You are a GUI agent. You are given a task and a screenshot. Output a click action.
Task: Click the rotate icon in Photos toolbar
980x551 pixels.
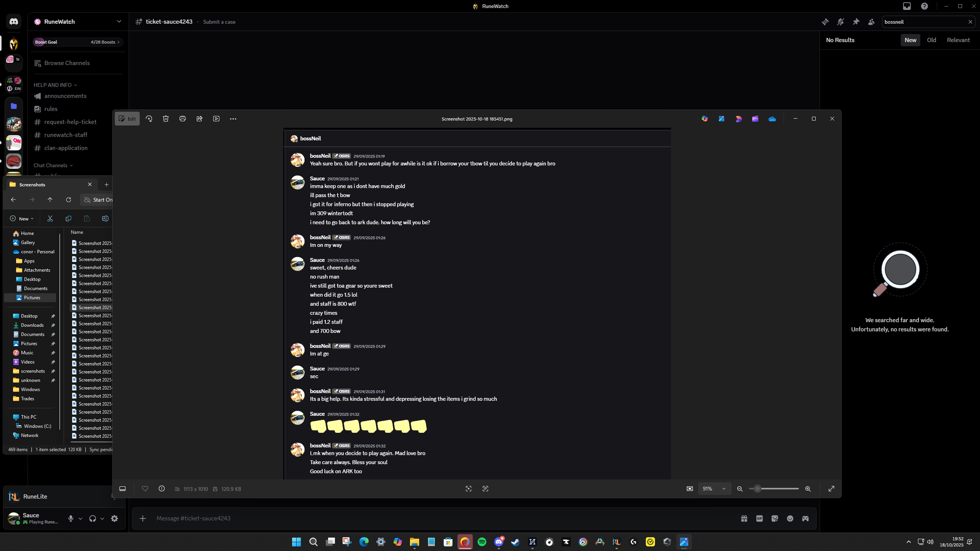click(x=149, y=119)
